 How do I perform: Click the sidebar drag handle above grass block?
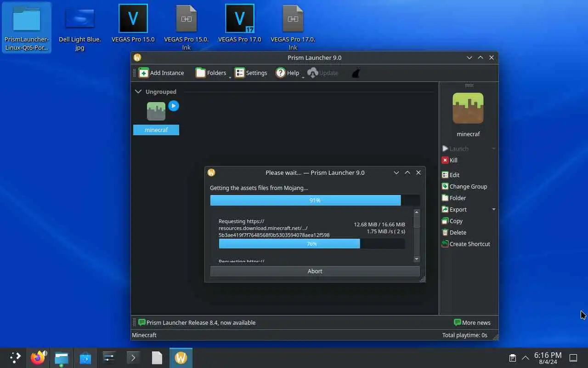point(469,85)
